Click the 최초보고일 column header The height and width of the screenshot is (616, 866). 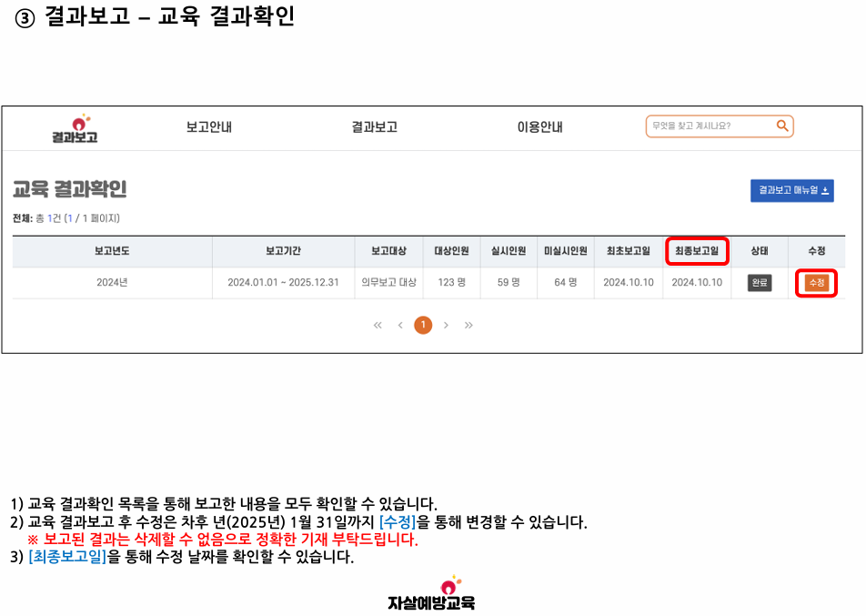(x=629, y=251)
